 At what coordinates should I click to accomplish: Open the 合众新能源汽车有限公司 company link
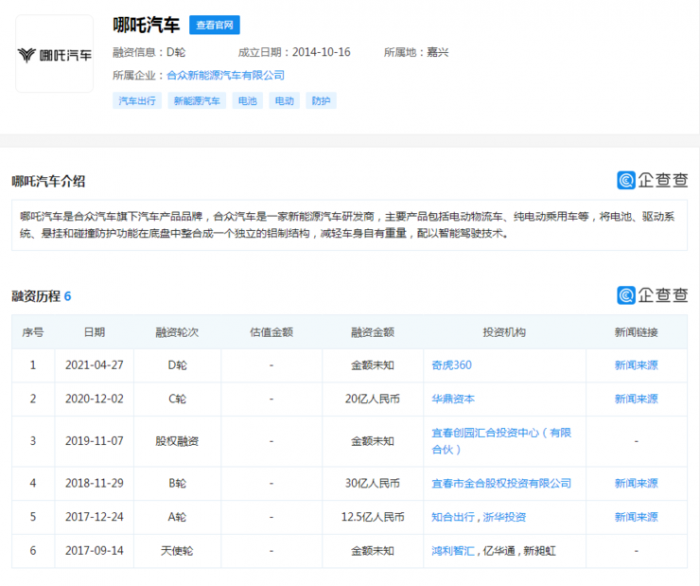pyautogui.click(x=225, y=75)
